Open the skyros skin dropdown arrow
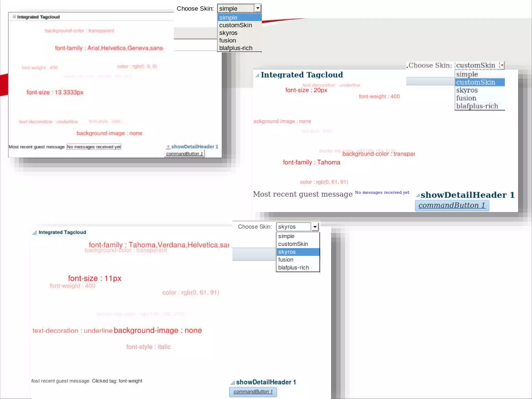The width and height of the screenshot is (532, 399). (x=315, y=227)
